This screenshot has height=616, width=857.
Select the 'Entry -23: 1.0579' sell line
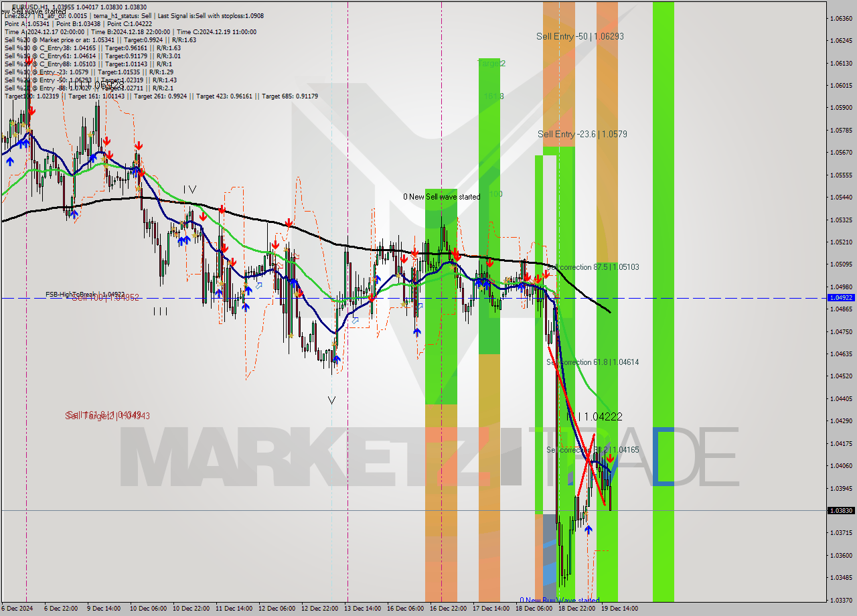pos(88,72)
